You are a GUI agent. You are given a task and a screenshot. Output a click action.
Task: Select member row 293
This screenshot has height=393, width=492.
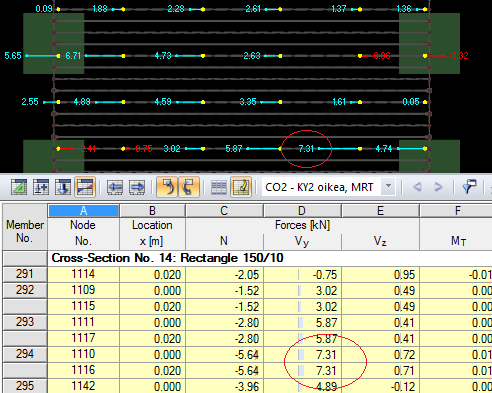[25, 322]
